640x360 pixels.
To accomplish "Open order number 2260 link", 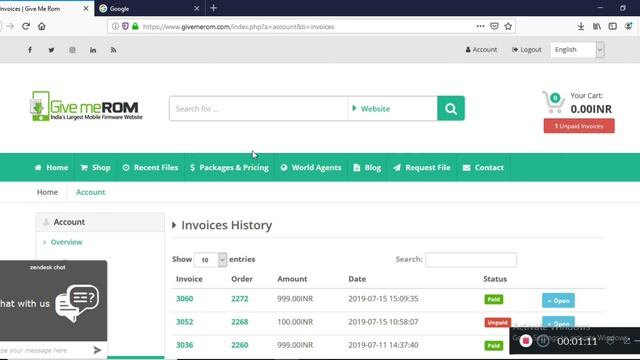I will (x=240, y=345).
